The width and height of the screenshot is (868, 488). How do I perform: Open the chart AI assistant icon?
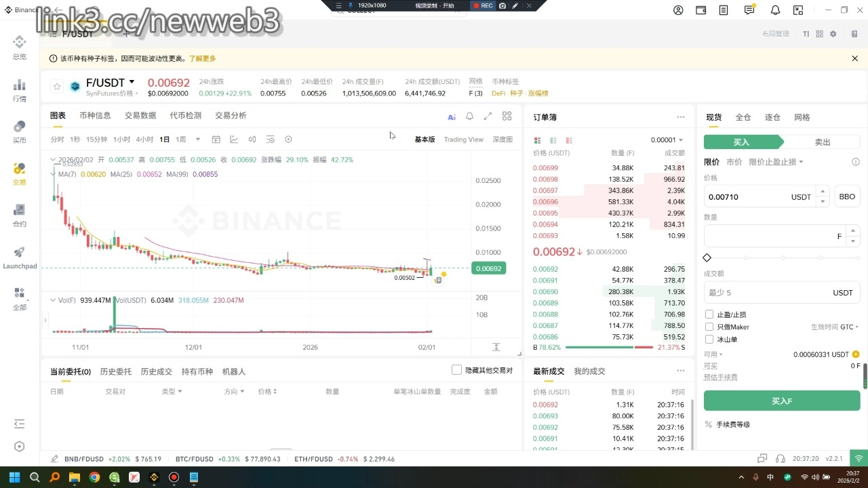click(452, 117)
